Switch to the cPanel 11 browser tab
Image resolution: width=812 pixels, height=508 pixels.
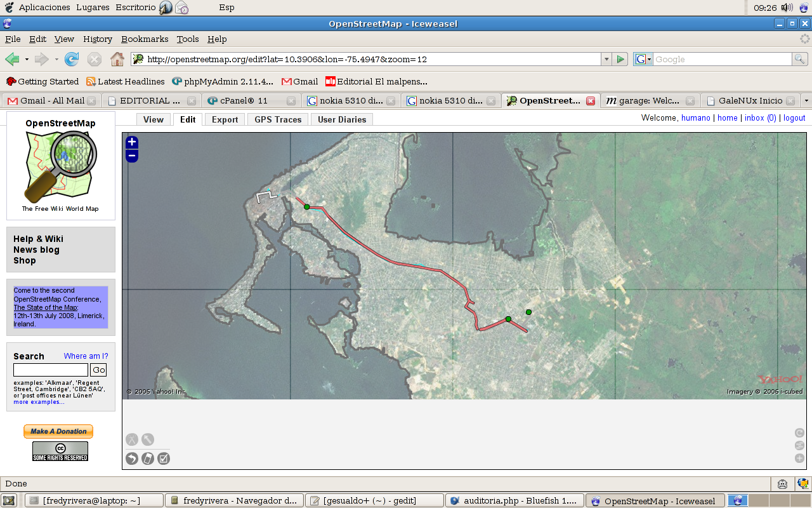(251, 100)
